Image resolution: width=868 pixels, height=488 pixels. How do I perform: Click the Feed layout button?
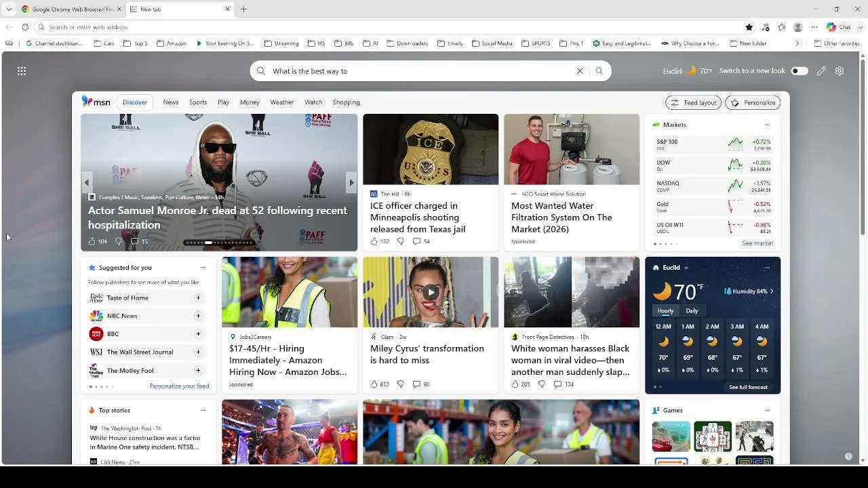click(x=694, y=102)
